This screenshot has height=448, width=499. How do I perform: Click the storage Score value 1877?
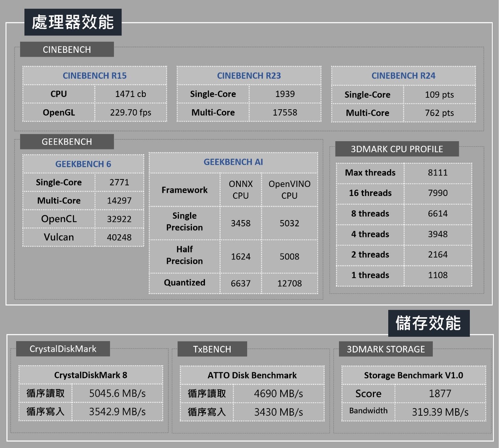pyautogui.click(x=440, y=394)
